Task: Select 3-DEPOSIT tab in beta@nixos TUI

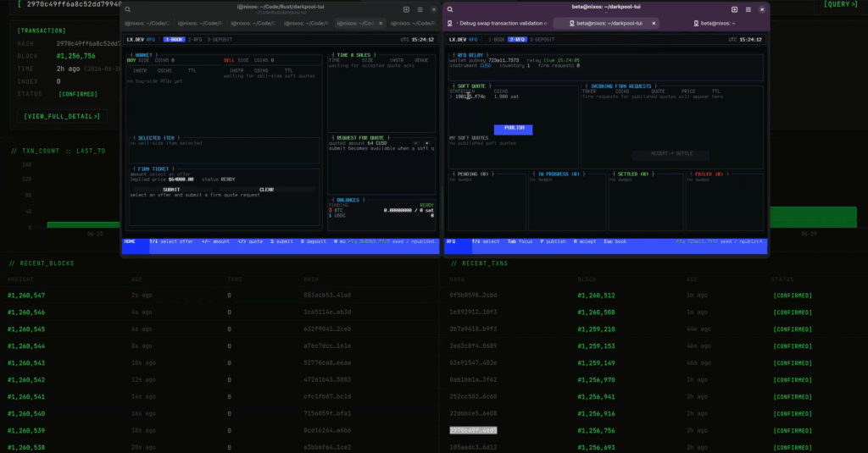Action: (x=542, y=40)
